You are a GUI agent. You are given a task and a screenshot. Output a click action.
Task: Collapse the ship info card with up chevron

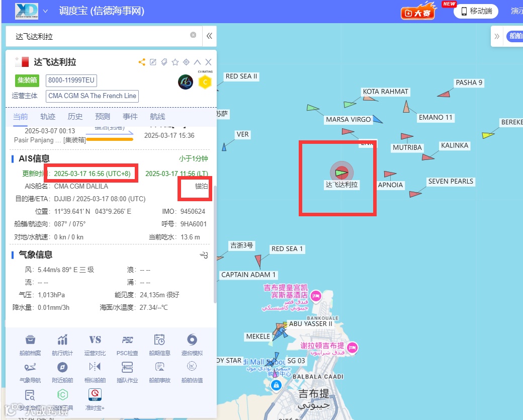(198, 62)
